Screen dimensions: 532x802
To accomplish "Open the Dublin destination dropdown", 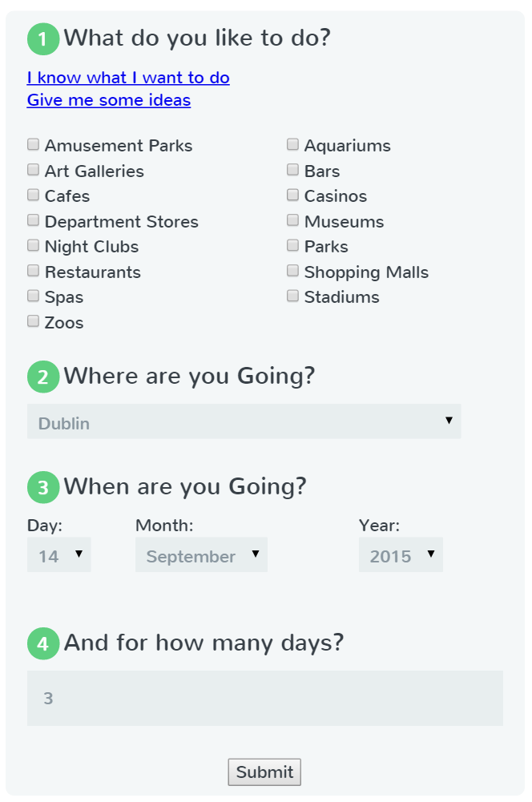I will coord(244,421).
